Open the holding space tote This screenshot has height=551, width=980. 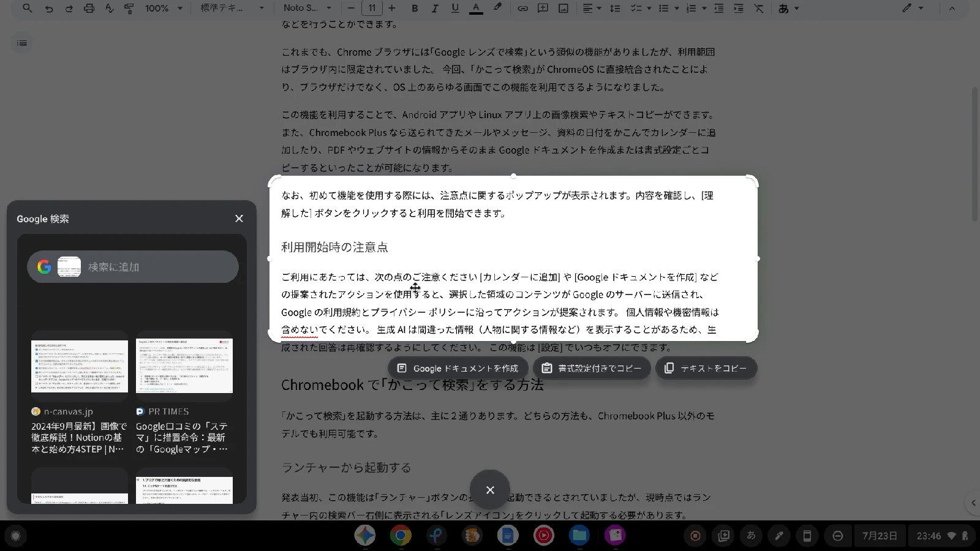tap(723, 536)
